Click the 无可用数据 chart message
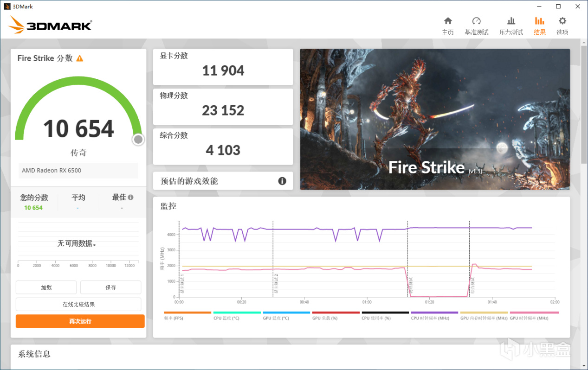588x370 pixels. pos(77,243)
